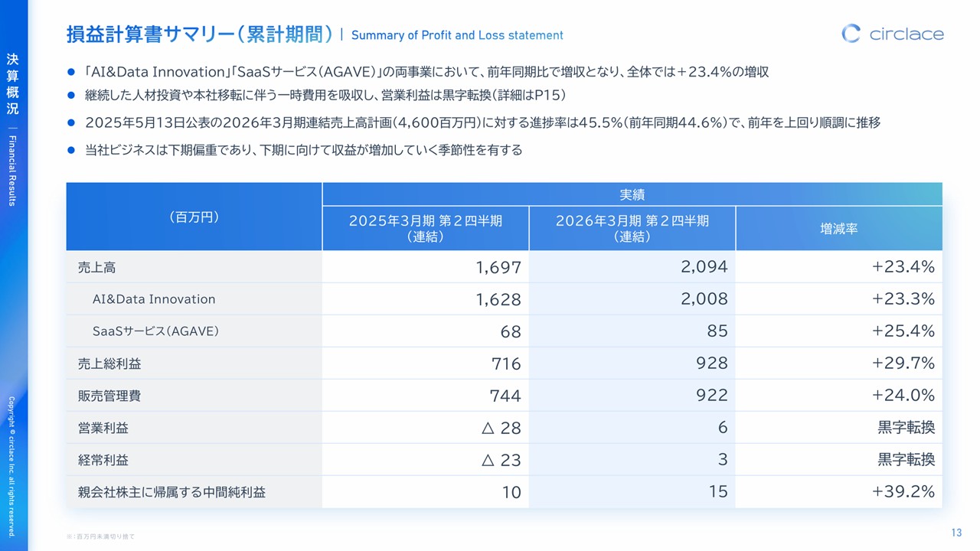The image size is (980, 551).
Task: Select the 2025年3月期 第2四半期 column header
Action: (x=425, y=228)
